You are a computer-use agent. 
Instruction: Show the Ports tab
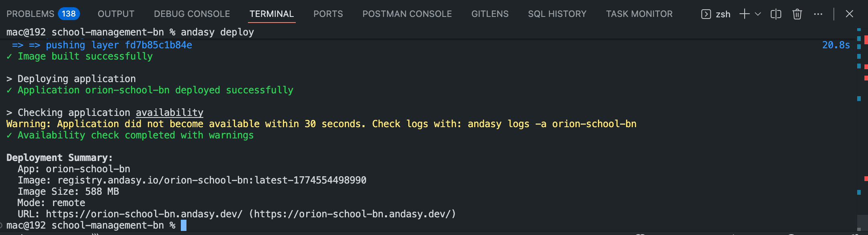pyautogui.click(x=328, y=14)
